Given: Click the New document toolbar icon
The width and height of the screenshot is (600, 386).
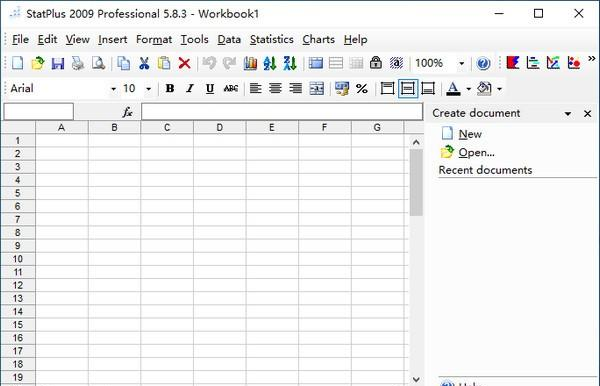Looking at the screenshot, I should coord(18,63).
